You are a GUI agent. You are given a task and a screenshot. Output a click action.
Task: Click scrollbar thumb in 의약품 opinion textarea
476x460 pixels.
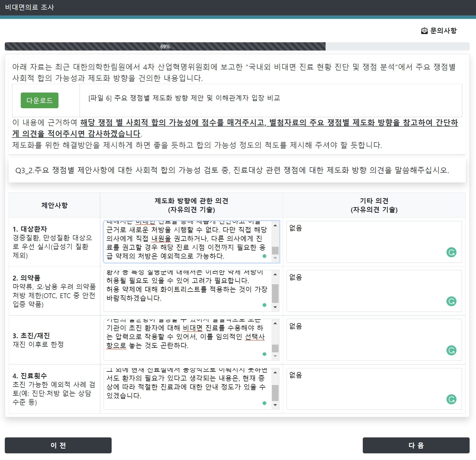(x=275, y=293)
